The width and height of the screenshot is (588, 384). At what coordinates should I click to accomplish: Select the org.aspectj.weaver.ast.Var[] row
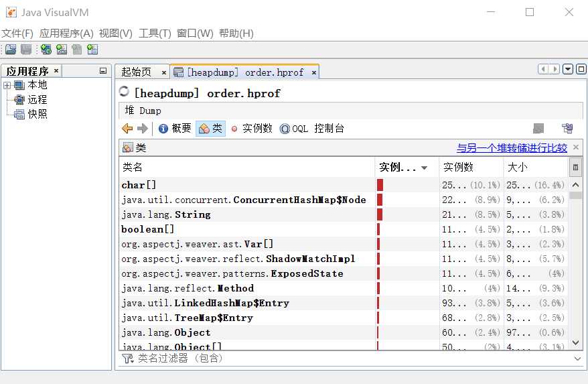[343, 244]
